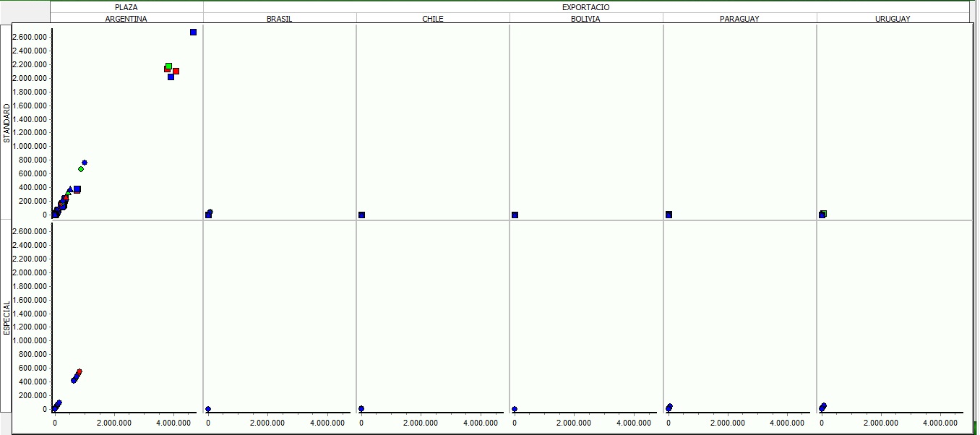Click the 2.600.000 label on the STANDARD axis

click(x=31, y=37)
